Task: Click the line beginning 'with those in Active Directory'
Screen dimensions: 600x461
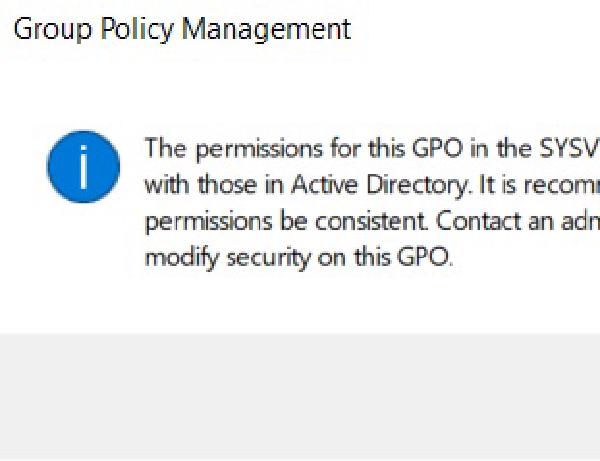Action: pos(371,185)
